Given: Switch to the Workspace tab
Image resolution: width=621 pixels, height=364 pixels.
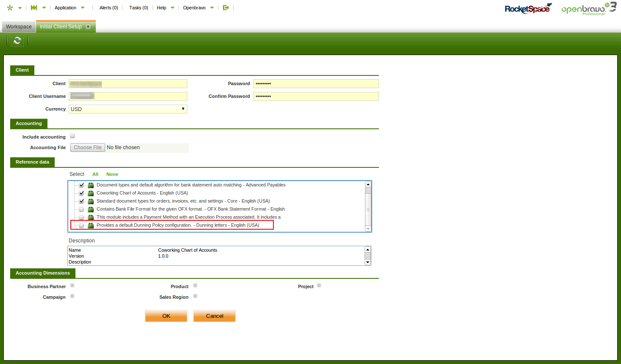Looking at the screenshot, I should click(19, 27).
